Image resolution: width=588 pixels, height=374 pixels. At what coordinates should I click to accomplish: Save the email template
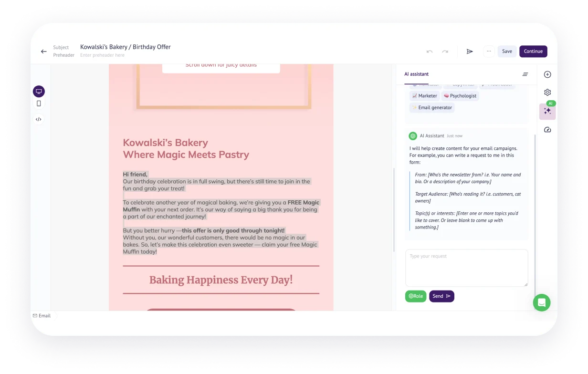(x=507, y=52)
